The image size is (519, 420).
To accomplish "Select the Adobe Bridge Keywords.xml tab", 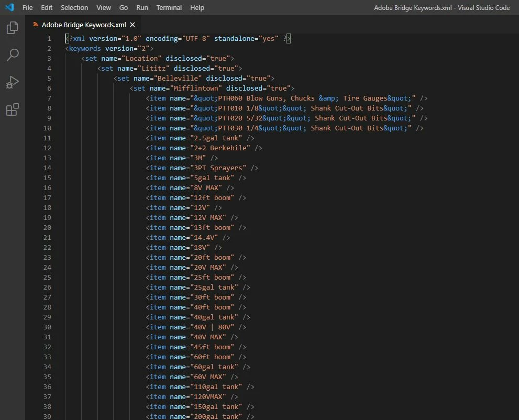I will 83,25.
